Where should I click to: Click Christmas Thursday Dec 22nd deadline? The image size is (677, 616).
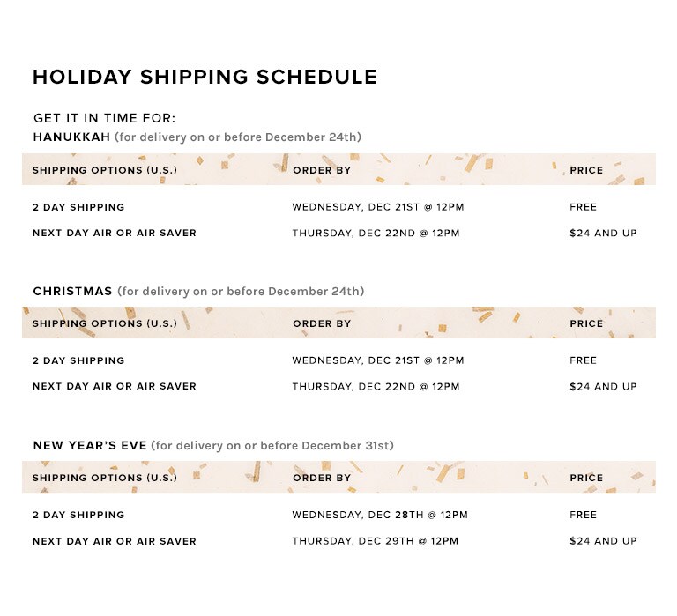click(x=376, y=386)
